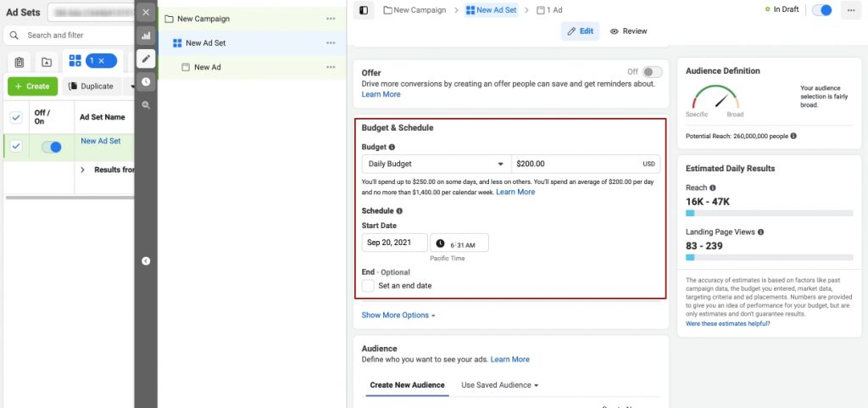Click the horizontal scrollbar under the table
Viewport: 868px width, 408px height.
click(70, 197)
